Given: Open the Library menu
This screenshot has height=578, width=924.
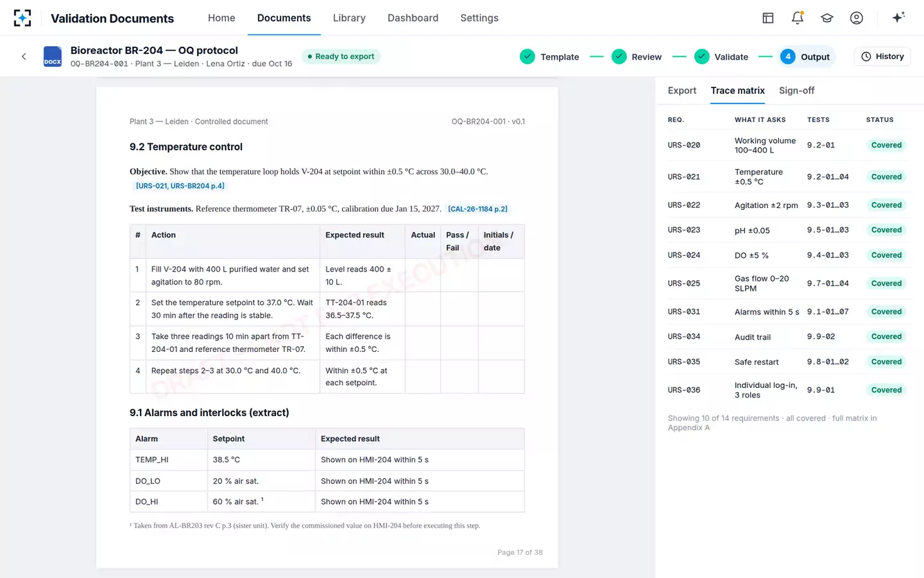Looking at the screenshot, I should coord(349,18).
